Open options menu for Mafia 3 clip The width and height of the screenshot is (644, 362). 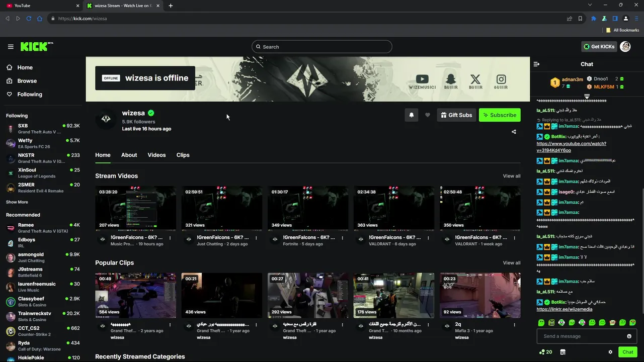[515, 325]
